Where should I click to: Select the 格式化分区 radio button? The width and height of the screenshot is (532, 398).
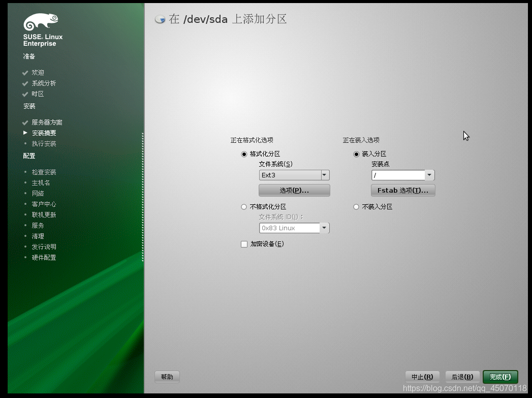pyautogui.click(x=244, y=154)
